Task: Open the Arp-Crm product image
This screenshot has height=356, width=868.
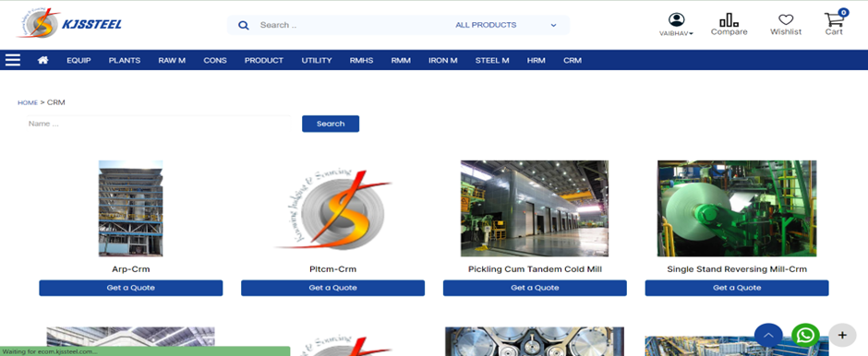Action: pos(130,208)
